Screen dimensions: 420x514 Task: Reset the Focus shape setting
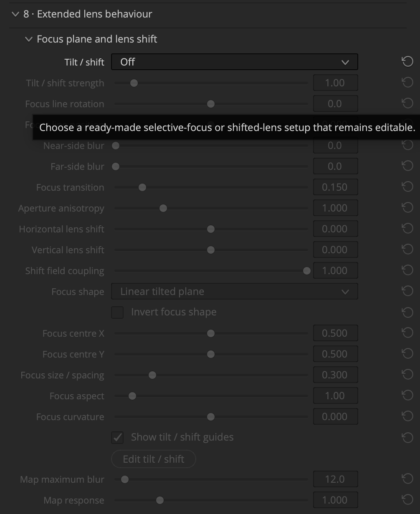(407, 291)
